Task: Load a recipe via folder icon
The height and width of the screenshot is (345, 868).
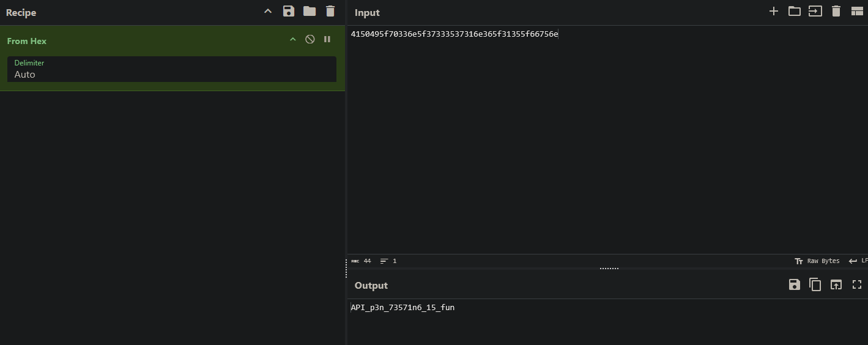Action: coord(310,11)
